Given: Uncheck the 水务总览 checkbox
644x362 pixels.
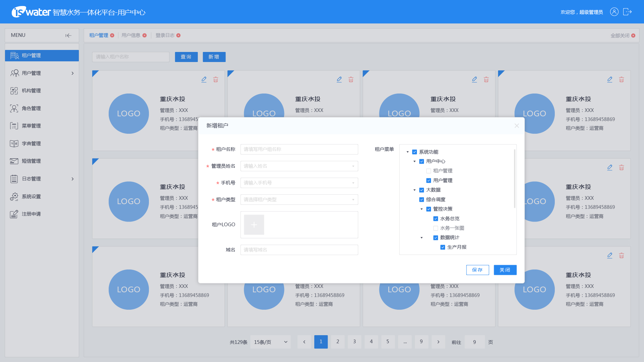Looking at the screenshot, I should [435, 219].
